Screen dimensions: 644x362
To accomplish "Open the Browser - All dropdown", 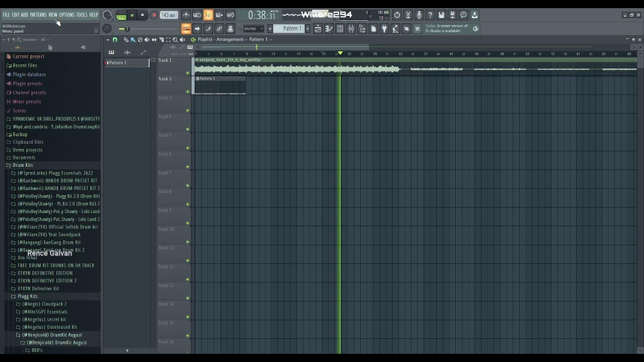I will click(x=35, y=39).
